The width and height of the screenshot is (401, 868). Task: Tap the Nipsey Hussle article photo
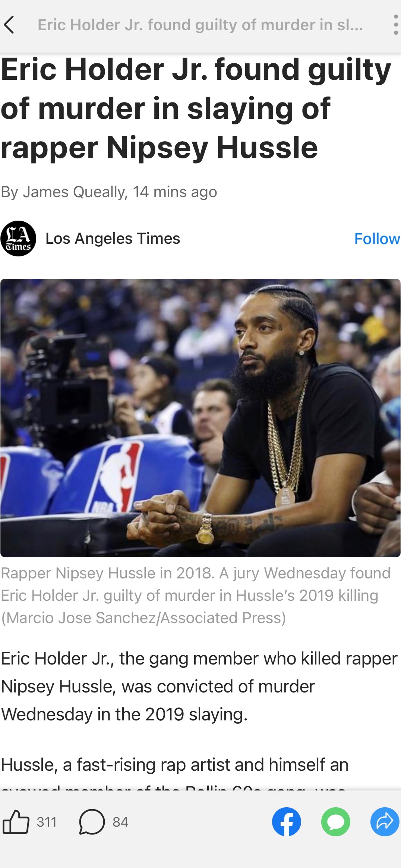(200, 418)
